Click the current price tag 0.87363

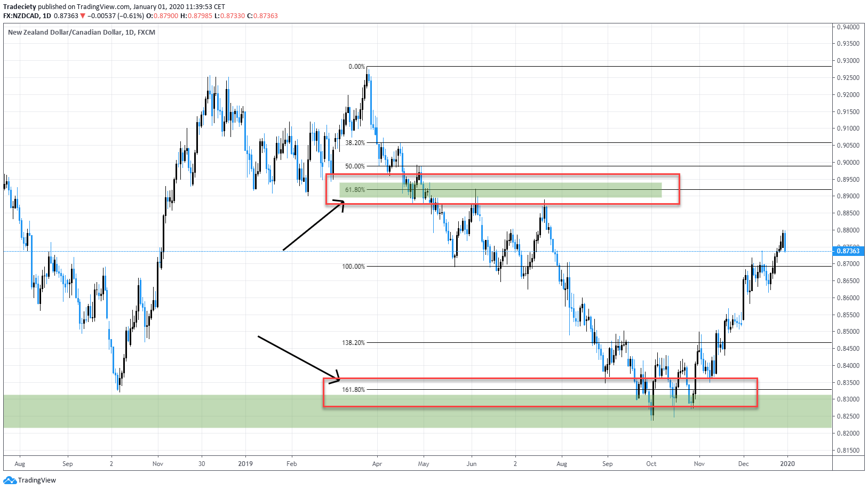point(848,251)
